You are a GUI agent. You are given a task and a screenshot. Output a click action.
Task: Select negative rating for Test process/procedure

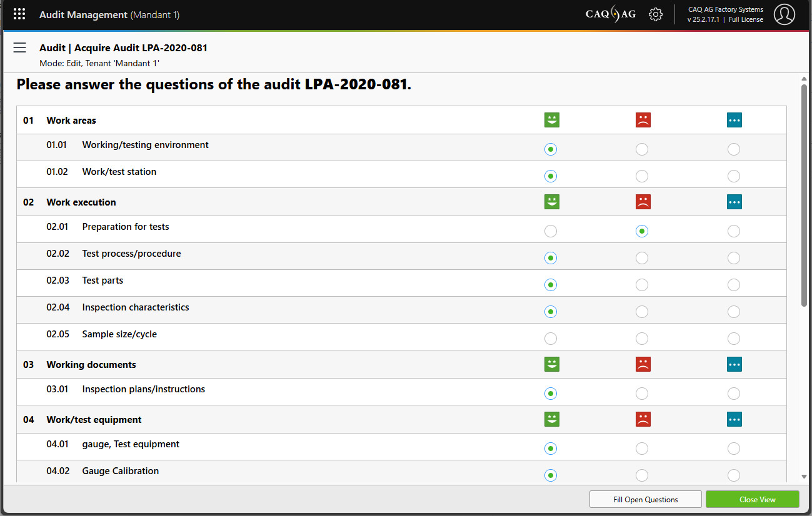point(642,258)
